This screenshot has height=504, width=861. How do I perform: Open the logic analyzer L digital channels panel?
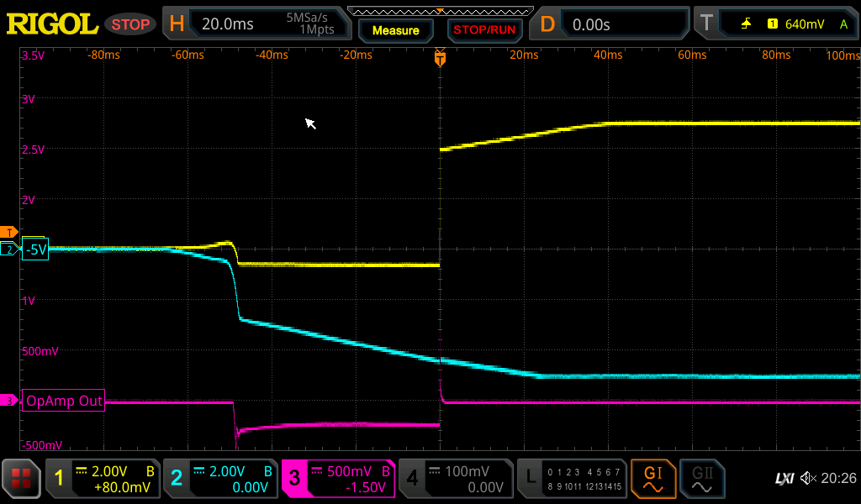click(572, 479)
